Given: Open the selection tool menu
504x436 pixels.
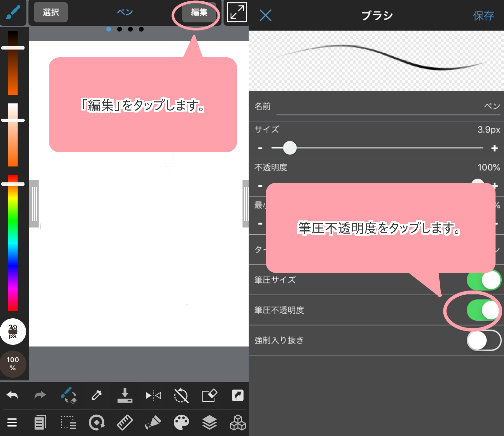Looking at the screenshot, I should point(68,422).
